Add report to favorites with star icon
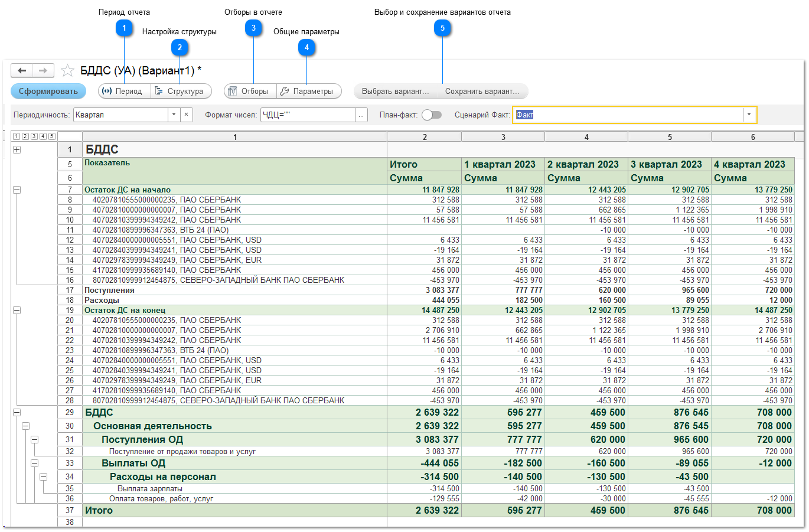Image resolution: width=809 pixels, height=532 pixels. click(x=68, y=71)
